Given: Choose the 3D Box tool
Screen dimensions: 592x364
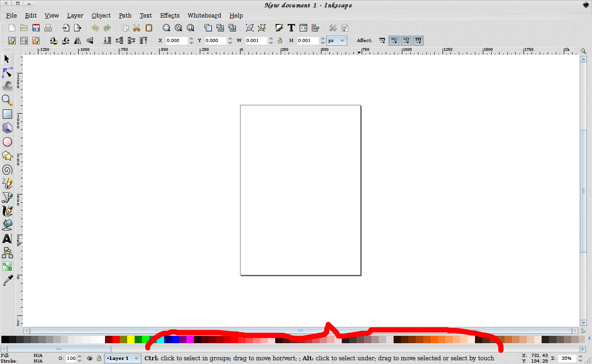Looking at the screenshot, I should coord(7,128).
